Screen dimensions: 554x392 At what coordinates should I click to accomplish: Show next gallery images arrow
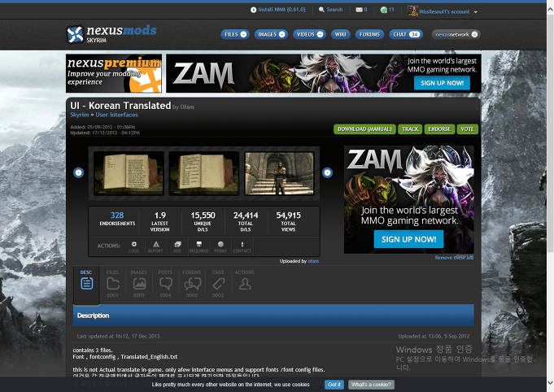click(x=327, y=172)
